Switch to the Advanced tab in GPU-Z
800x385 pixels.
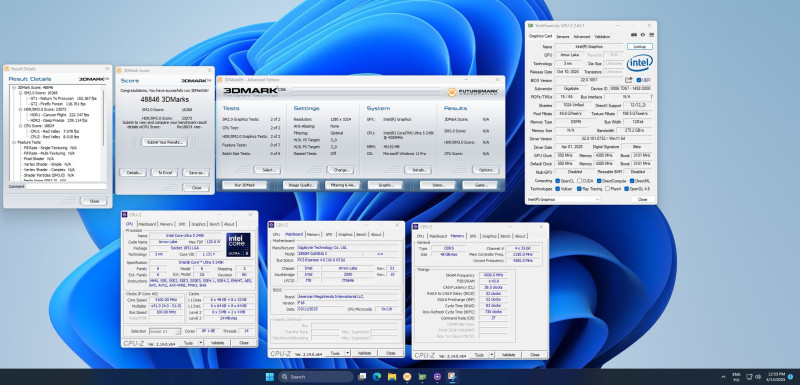pyautogui.click(x=582, y=37)
